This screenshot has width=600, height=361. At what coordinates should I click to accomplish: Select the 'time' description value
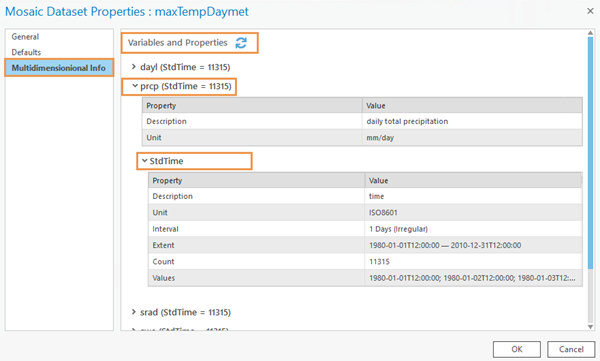[473, 196]
